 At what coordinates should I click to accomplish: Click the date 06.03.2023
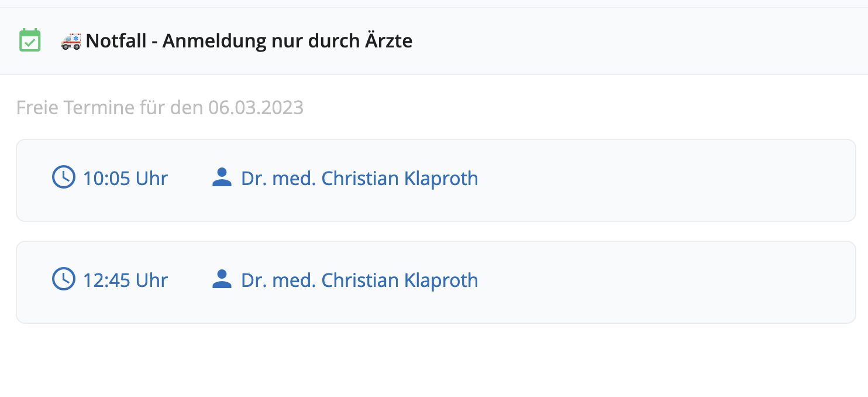256,108
